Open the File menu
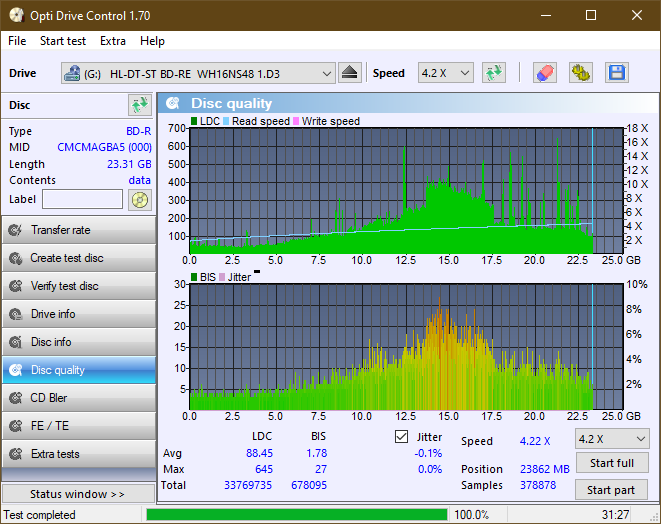Screen dimensions: 661x524 pyautogui.click(x=17, y=41)
